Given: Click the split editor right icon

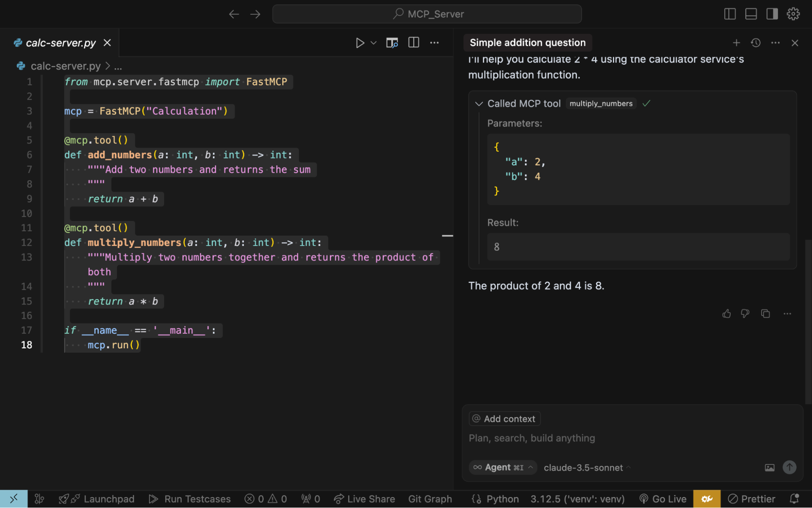Looking at the screenshot, I should [414, 43].
